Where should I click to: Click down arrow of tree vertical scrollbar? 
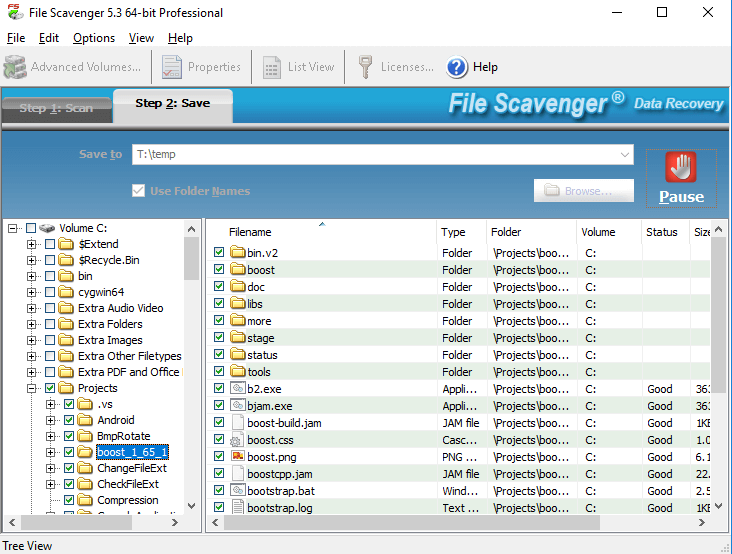191,506
